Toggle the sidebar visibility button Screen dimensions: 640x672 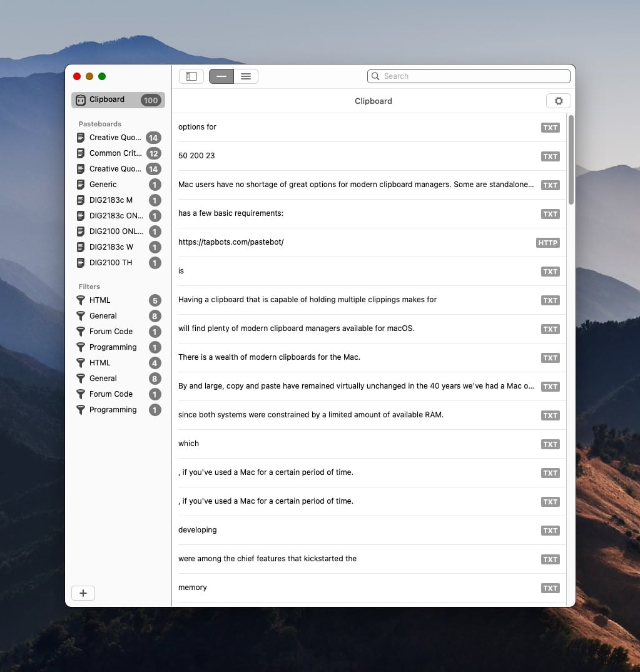point(191,76)
